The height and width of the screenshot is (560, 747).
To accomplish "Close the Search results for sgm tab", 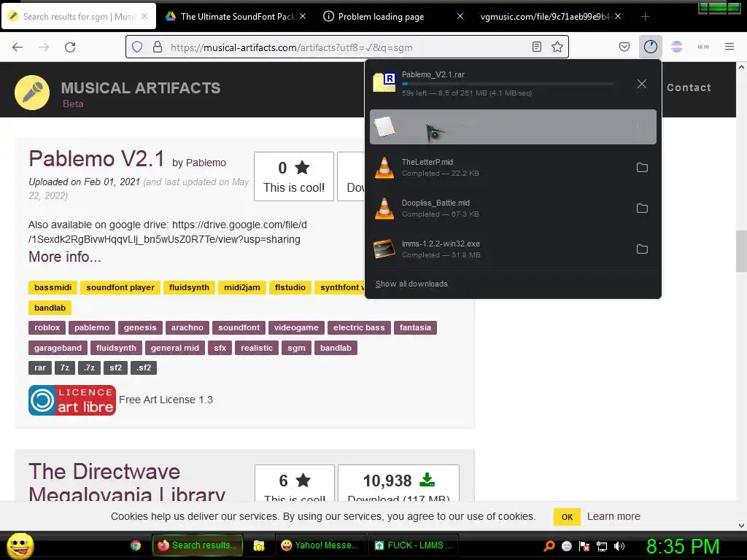I will coord(144,16).
